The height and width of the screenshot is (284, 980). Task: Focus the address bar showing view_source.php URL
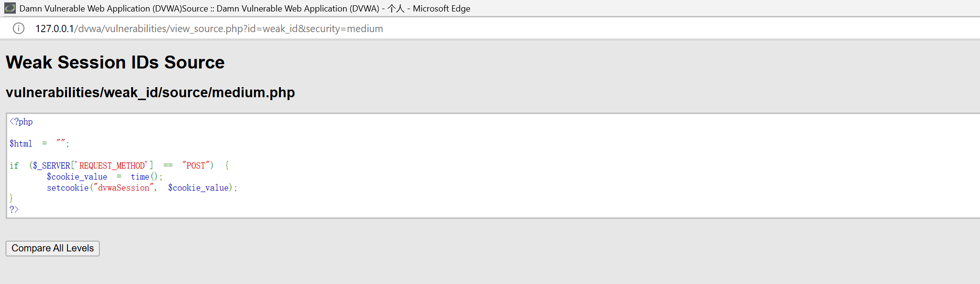tap(209, 29)
